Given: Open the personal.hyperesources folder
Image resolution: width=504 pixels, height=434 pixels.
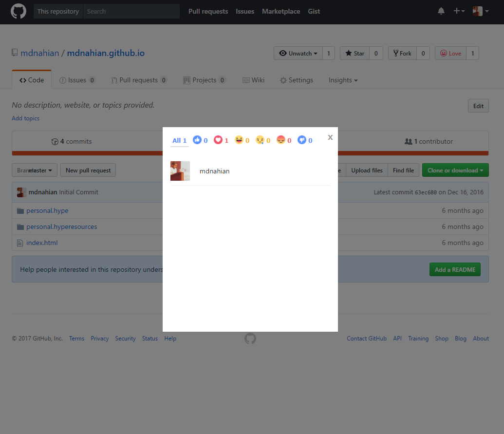Looking at the screenshot, I should [62, 226].
